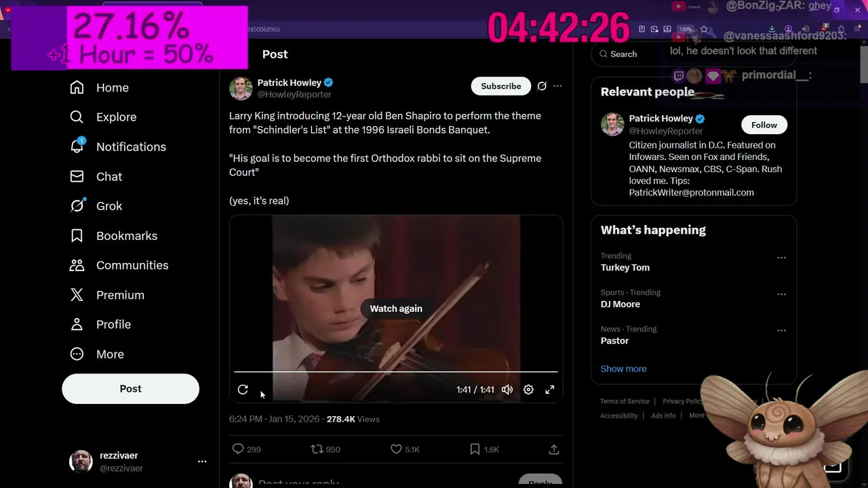Image resolution: width=868 pixels, height=488 pixels.
Task: Subscribe to Patrick Howley
Action: pyautogui.click(x=501, y=86)
